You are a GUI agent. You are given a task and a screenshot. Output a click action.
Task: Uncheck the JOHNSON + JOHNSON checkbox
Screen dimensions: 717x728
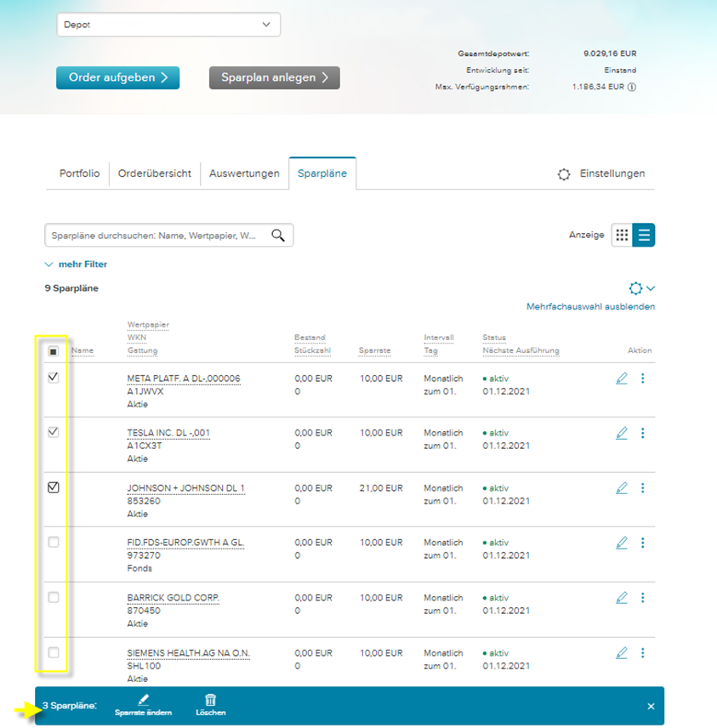tap(54, 487)
